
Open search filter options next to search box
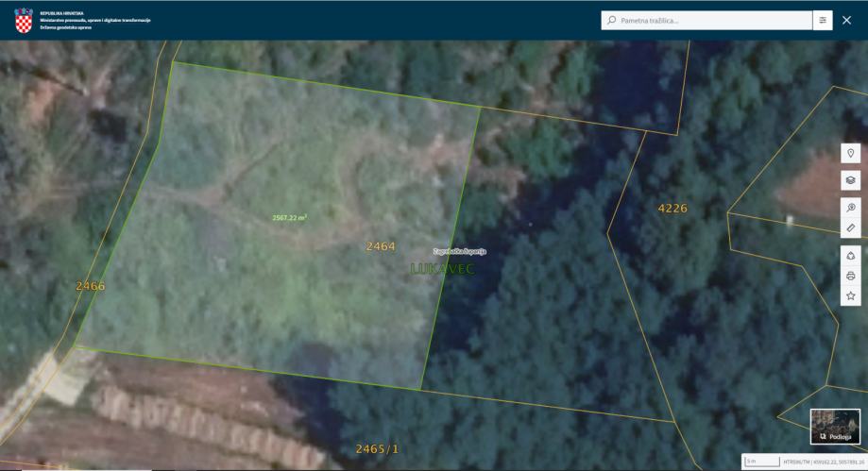[823, 21]
